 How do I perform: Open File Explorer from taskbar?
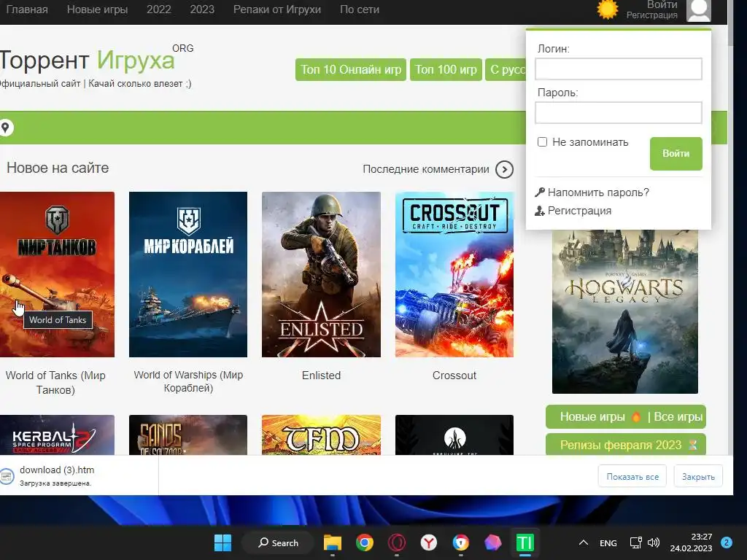point(333,542)
